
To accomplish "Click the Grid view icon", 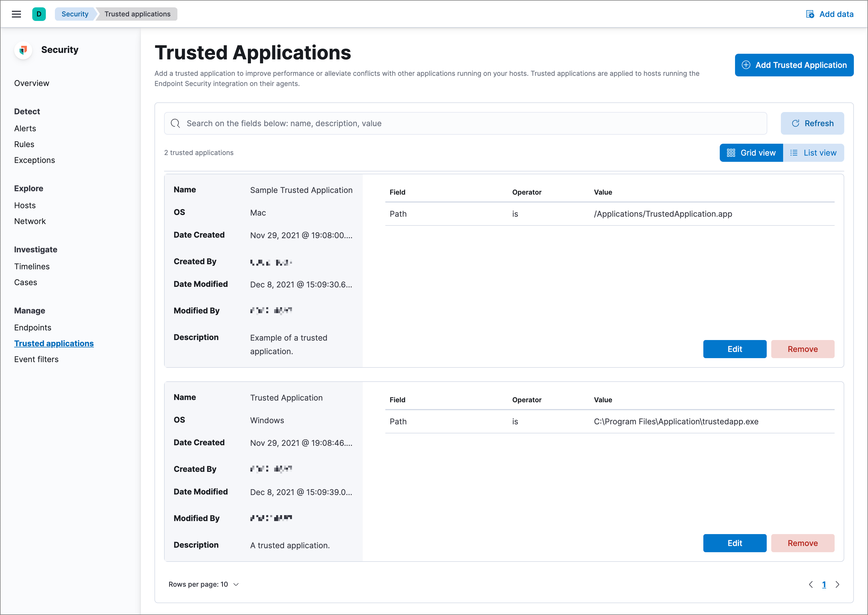I will pos(732,152).
